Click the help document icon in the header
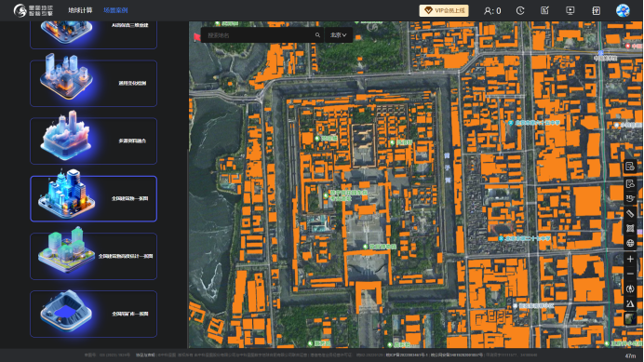The width and height of the screenshot is (644, 362). pos(596,10)
